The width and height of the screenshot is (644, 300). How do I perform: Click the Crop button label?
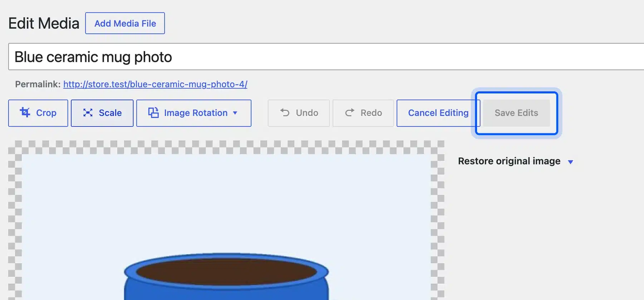pos(46,113)
